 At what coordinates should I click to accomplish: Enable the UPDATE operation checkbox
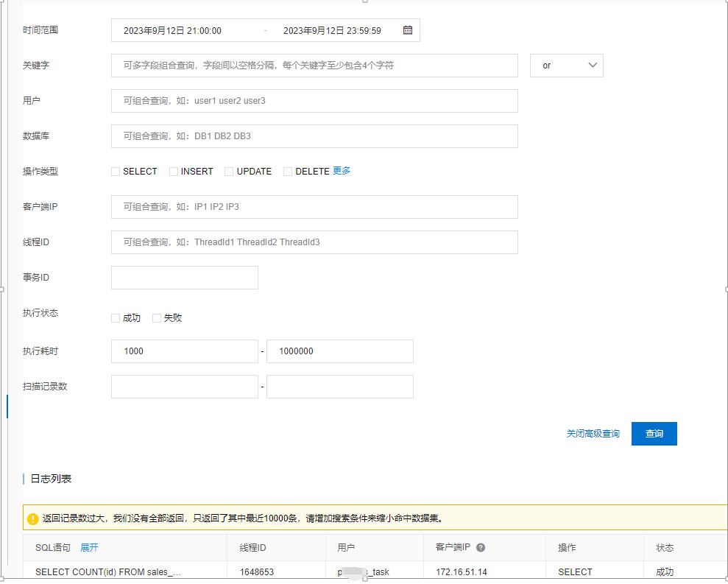229,172
